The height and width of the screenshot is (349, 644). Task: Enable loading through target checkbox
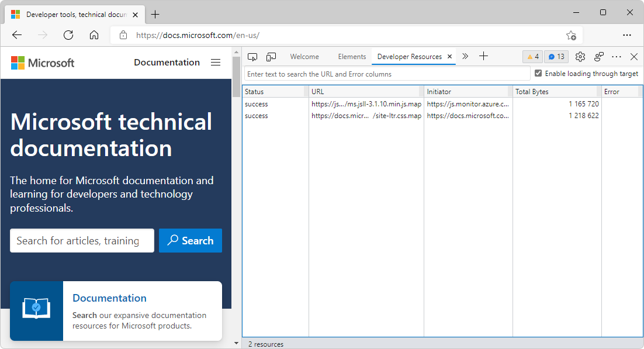click(x=538, y=73)
